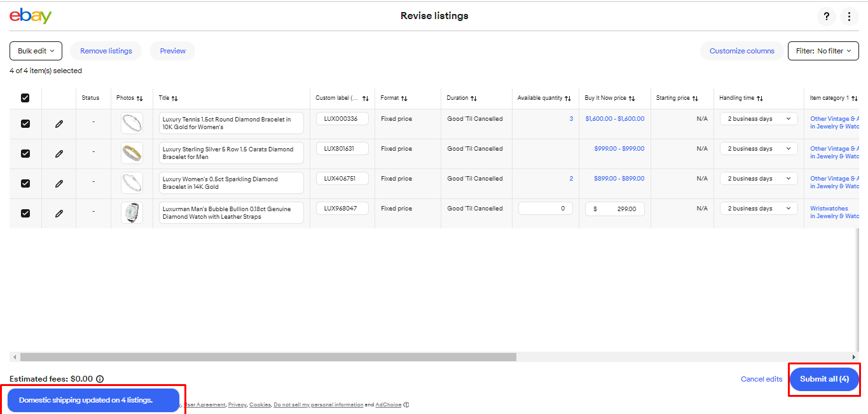Viewport: 868px width, 414px height.
Task: Click the Cancel edits link
Action: (761, 379)
